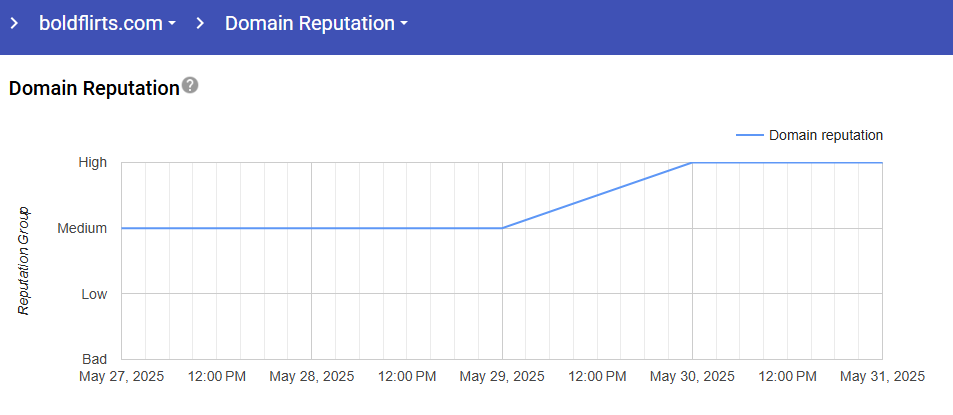
Task: Click the leftmost breadcrumb chevron arrow
Action: point(15,23)
